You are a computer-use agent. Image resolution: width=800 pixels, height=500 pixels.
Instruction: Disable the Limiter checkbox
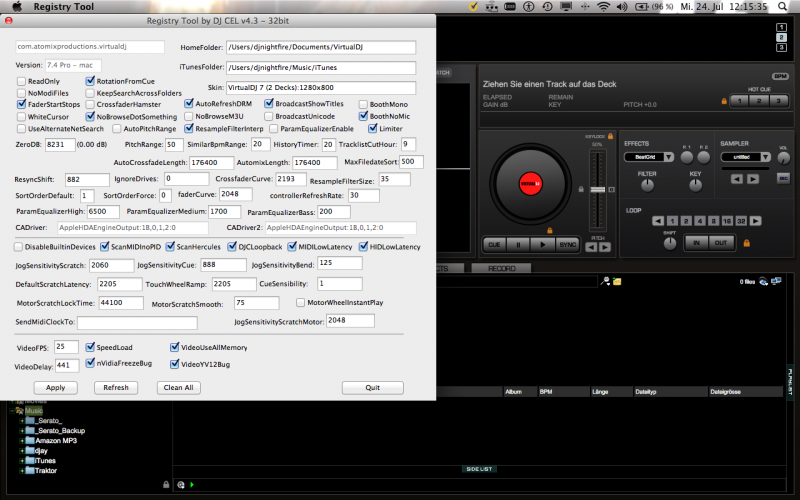pyautogui.click(x=373, y=128)
